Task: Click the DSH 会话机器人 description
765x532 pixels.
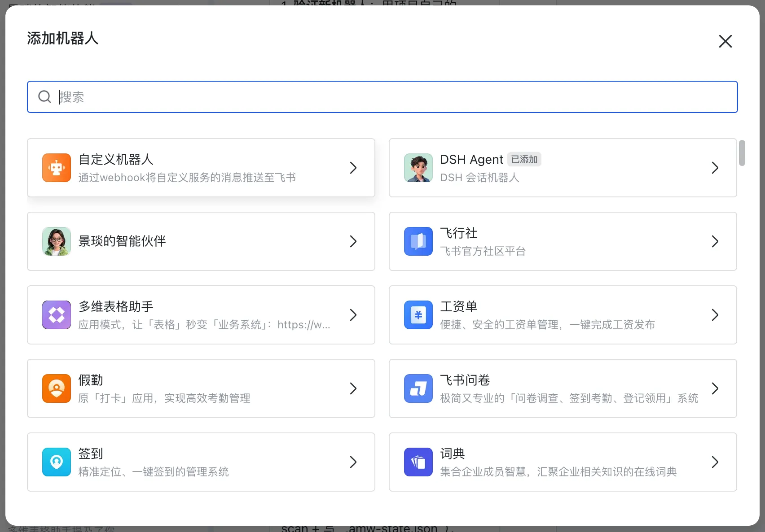Action: pyautogui.click(x=479, y=178)
